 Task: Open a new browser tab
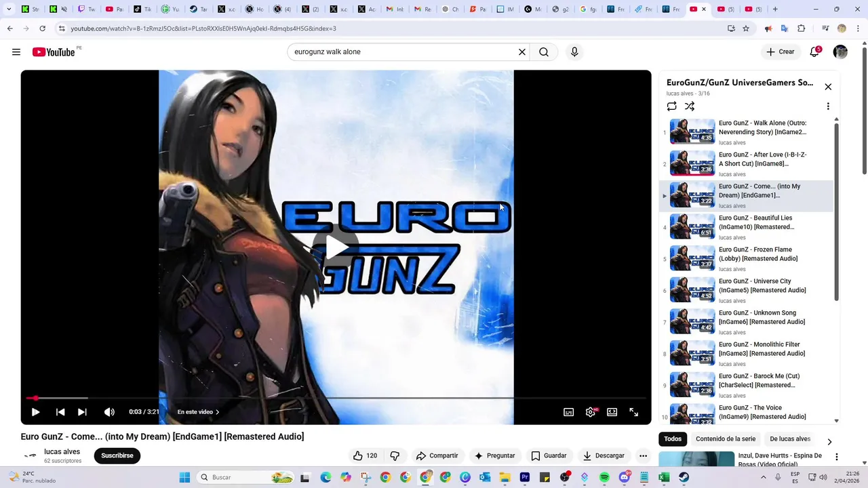pos(775,9)
